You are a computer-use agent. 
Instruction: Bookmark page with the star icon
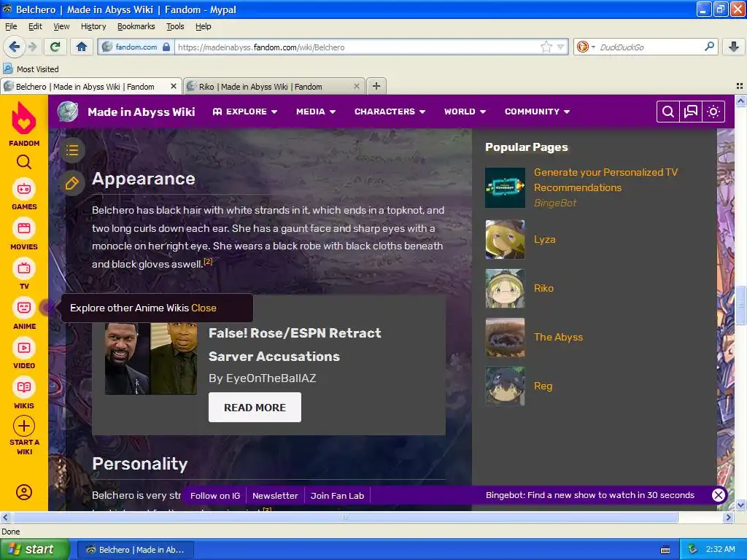(546, 47)
